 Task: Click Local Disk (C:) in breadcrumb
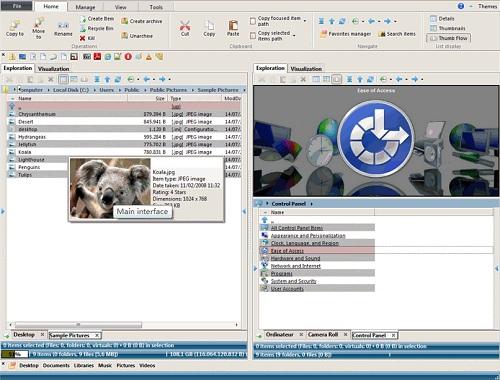pos(71,90)
